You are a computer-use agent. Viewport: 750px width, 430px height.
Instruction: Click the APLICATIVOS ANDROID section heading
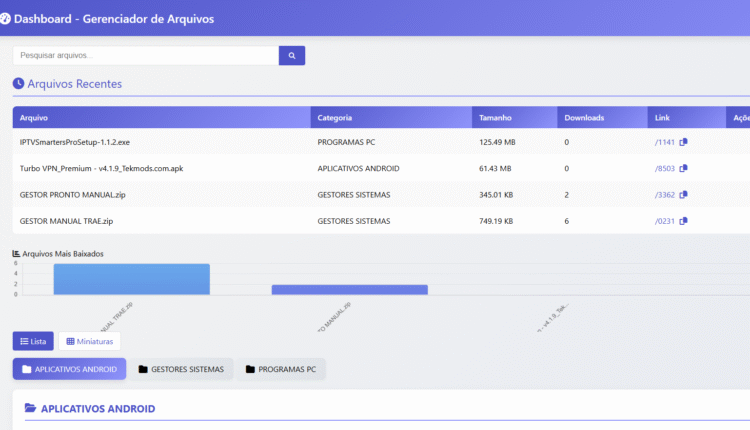(98, 409)
